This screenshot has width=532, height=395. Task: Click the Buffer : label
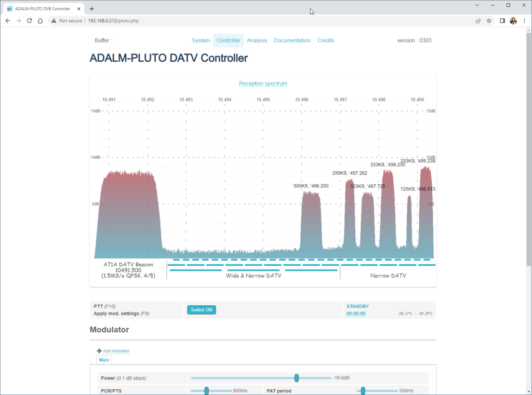click(103, 40)
